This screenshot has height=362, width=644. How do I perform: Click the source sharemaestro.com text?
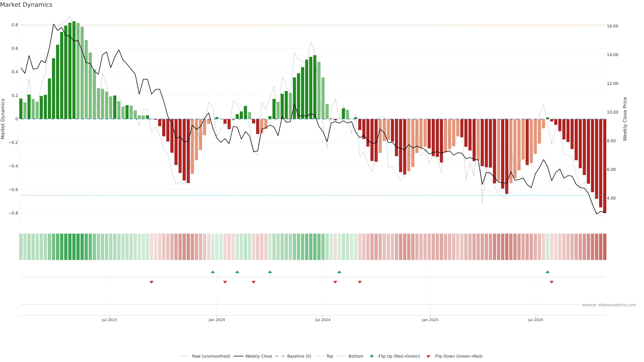click(609, 305)
